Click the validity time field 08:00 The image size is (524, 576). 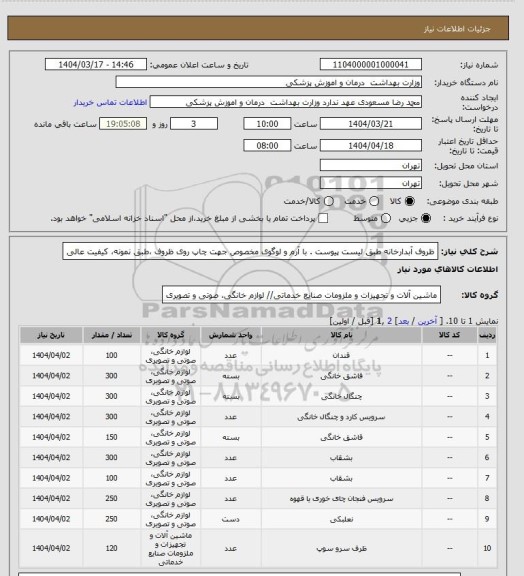click(x=267, y=145)
